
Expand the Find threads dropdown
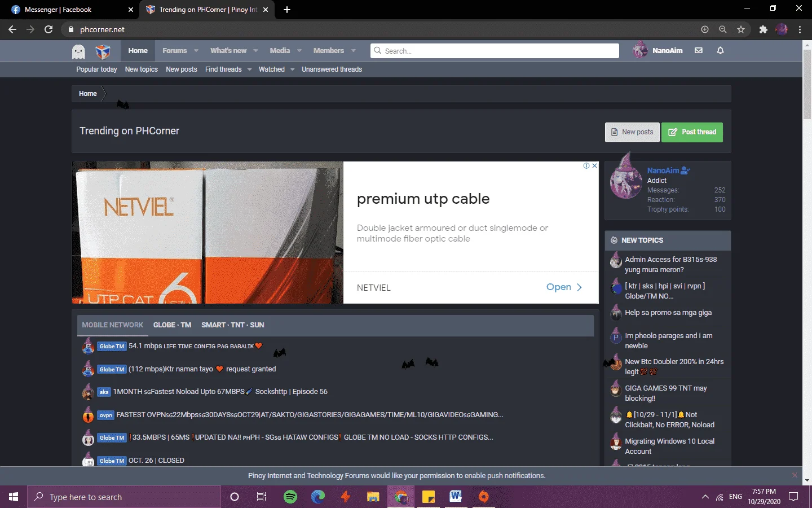point(249,69)
